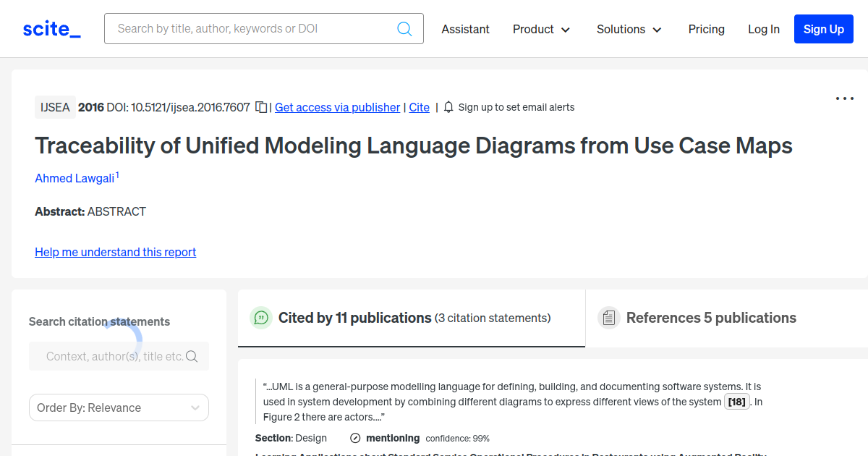Click the Sign Up button

[823, 29]
